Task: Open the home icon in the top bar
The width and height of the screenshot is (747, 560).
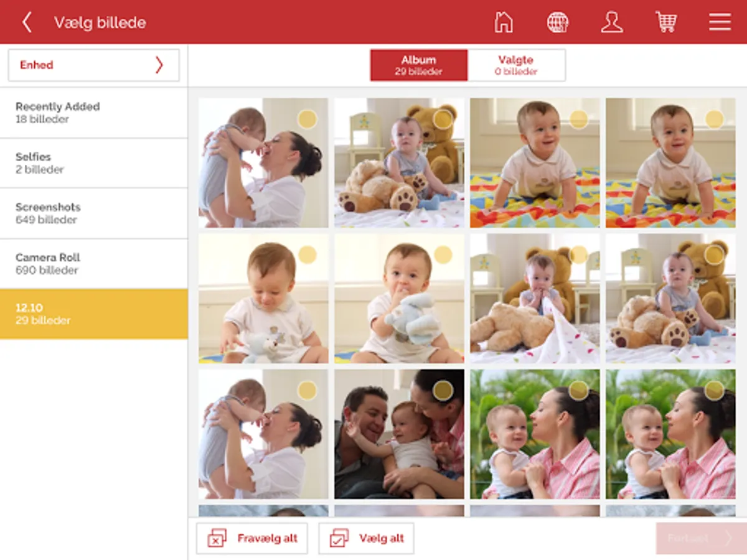Action: (x=503, y=22)
